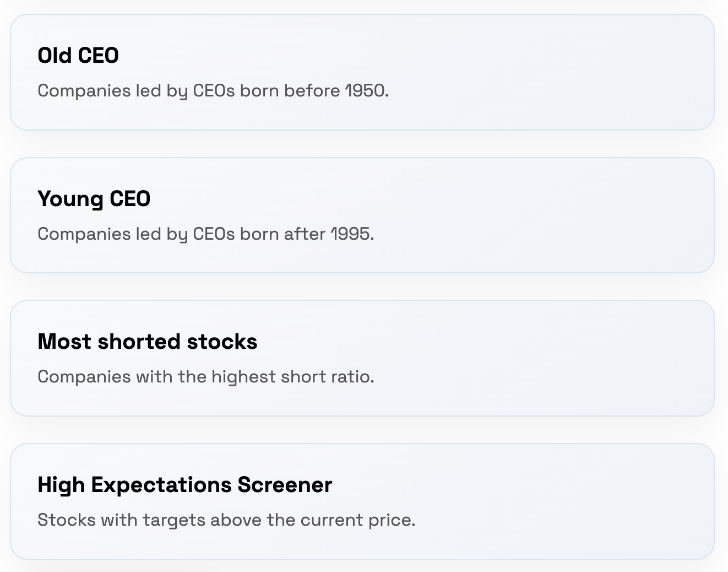This screenshot has width=728, height=572.
Task: Click the Old CEO description text
Action: pos(214,90)
